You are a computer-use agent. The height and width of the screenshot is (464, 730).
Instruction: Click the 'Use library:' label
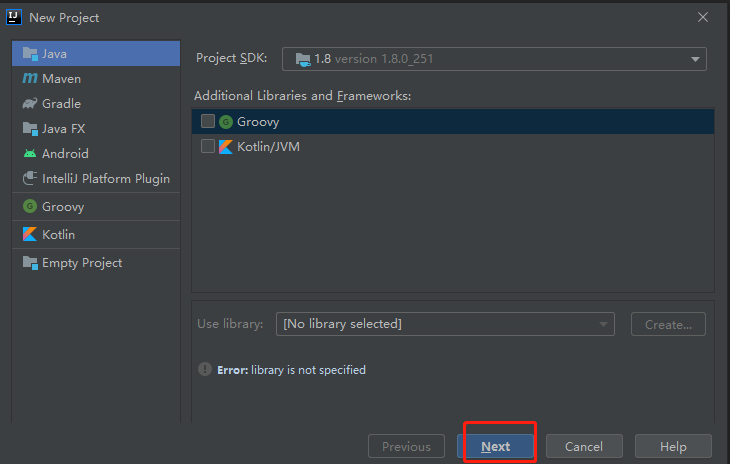click(230, 323)
